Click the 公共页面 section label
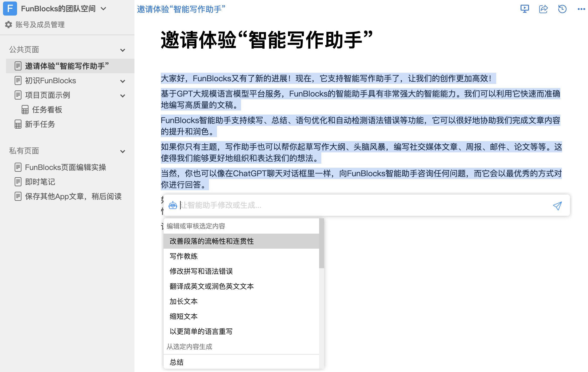The width and height of the screenshot is (588, 372). [24, 50]
